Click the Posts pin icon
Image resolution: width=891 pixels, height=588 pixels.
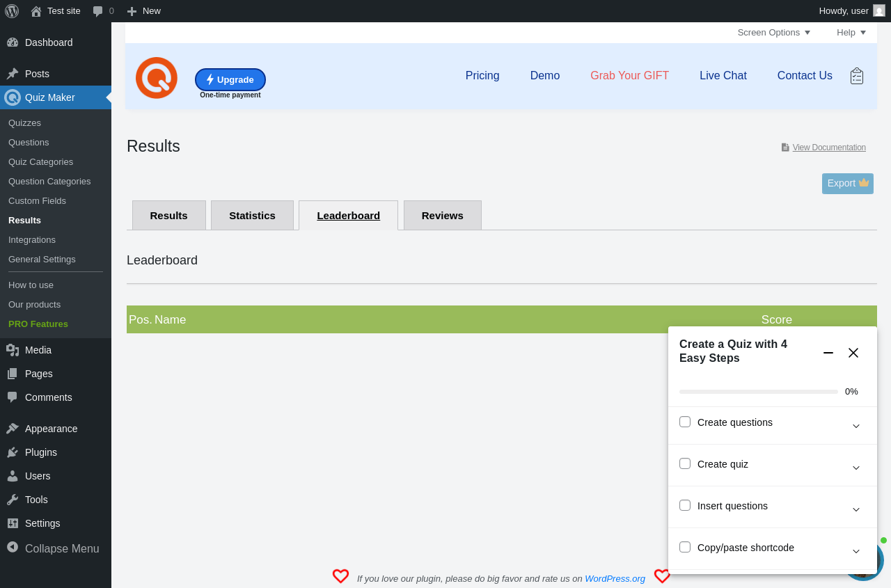(13, 74)
